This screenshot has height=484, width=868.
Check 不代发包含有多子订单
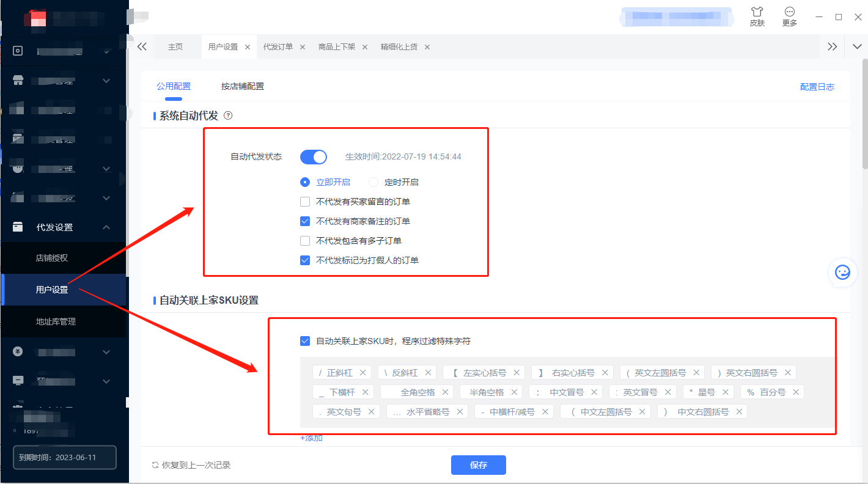click(305, 241)
